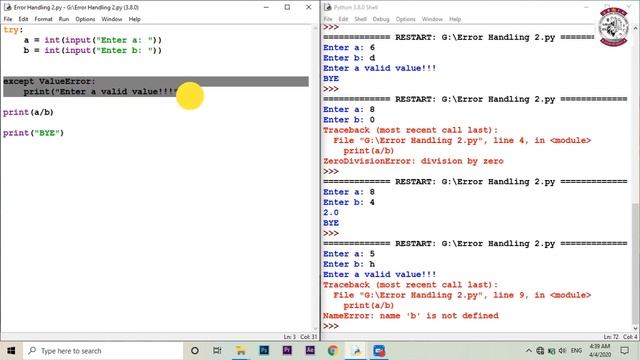
Task: Open the volume tray icon
Action: [562, 351]
